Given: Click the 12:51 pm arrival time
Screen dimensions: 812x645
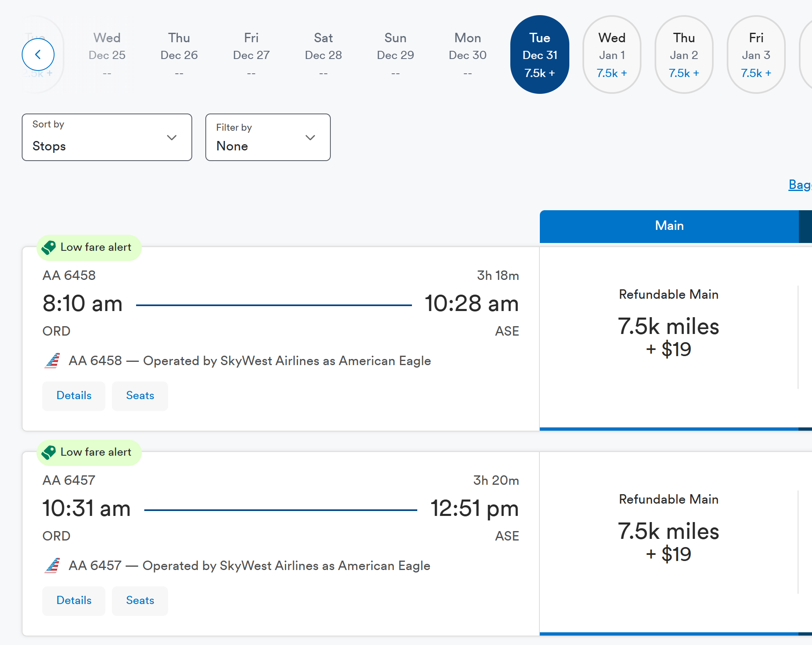Looking at the screenshot, I should [474, 509].
